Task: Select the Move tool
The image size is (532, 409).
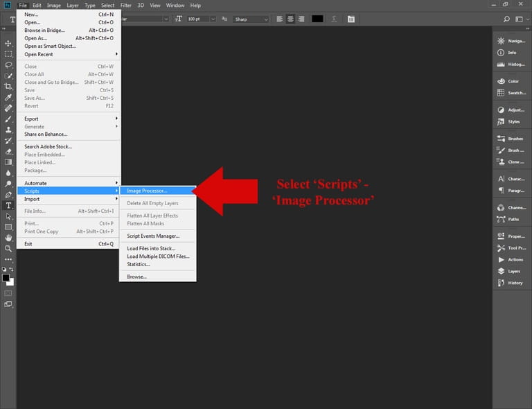Action: point(8,44)
